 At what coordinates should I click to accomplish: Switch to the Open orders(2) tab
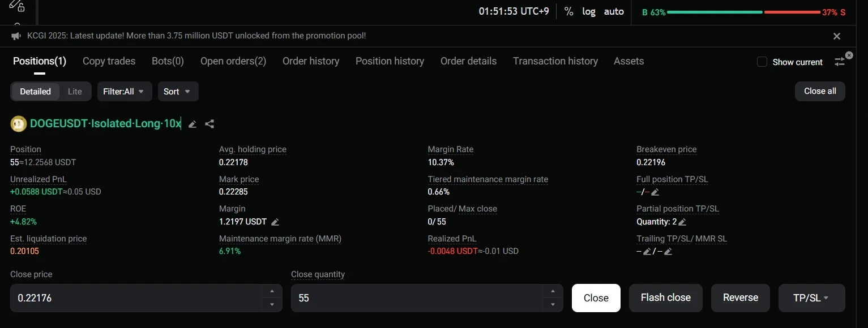pos(233,61)
